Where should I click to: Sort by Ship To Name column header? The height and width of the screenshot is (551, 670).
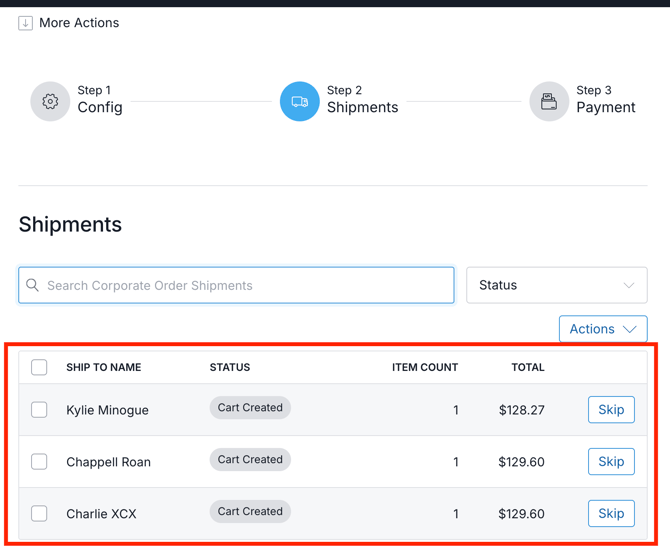click(104, 367)
